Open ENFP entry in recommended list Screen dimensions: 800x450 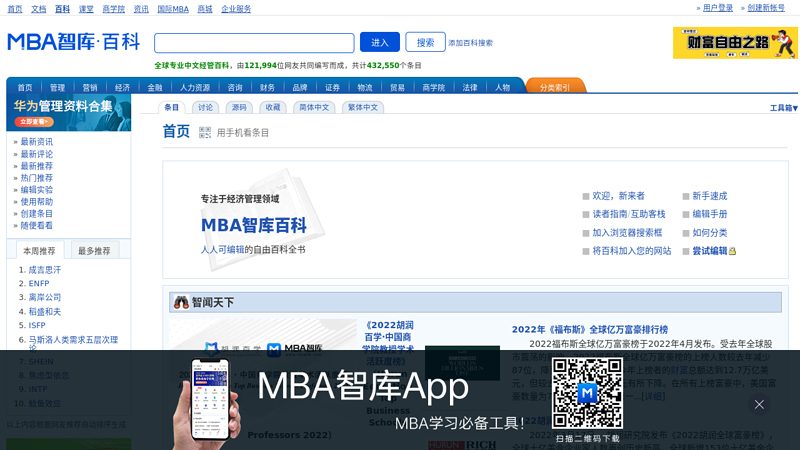click(39, 284)
